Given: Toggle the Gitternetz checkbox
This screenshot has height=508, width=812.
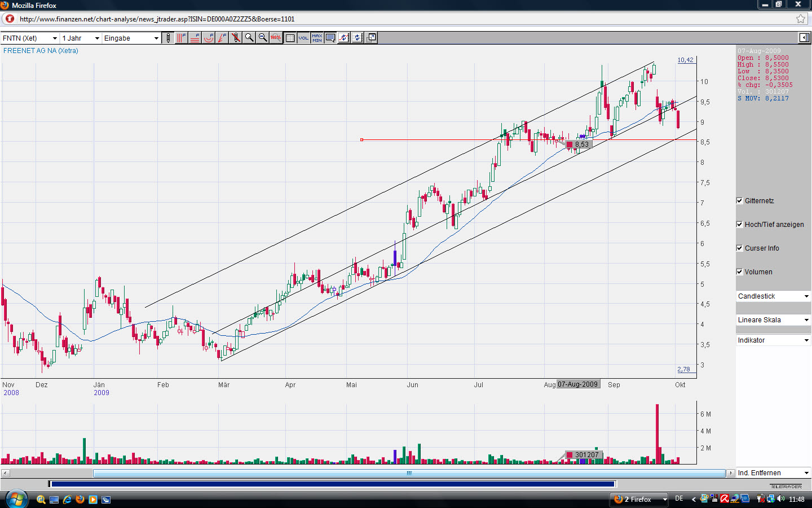Looking at the screenshot, I should pyautogui.click(x=739, y=201).
